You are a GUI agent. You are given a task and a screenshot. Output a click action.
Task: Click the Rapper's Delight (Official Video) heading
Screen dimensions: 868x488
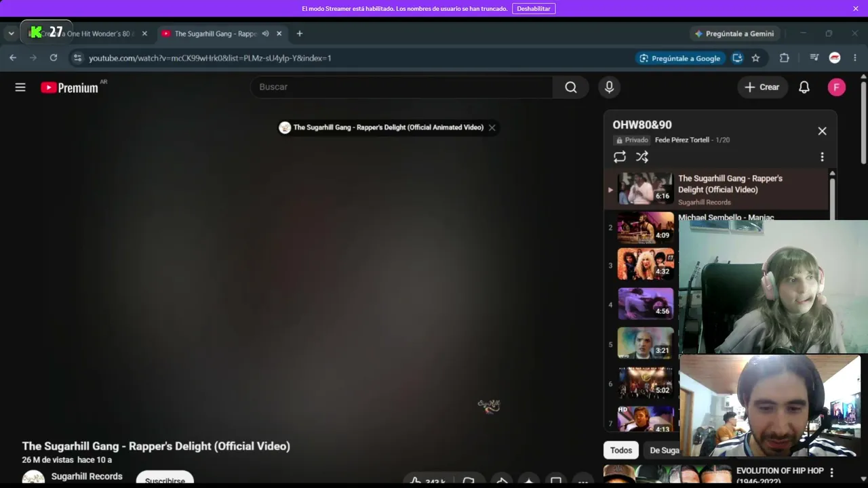click(x=156, y=446)
